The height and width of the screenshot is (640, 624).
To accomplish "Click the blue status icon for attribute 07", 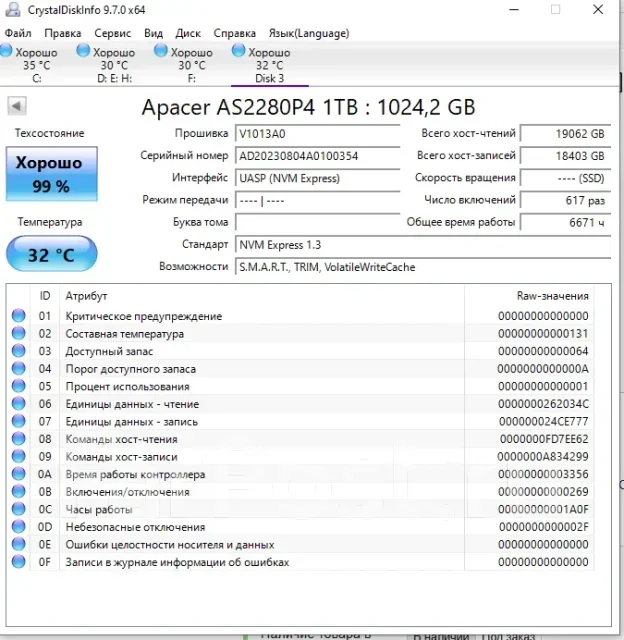I will (18, 421).
